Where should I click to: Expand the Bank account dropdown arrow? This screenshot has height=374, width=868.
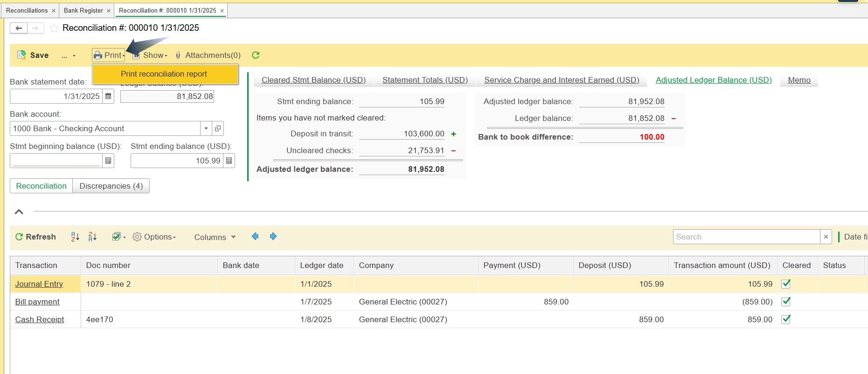206,128
